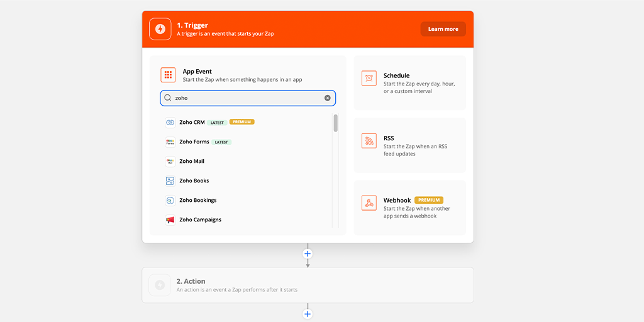Open the 2. Action step
644x322 pixels.
(x=308, y=285)
